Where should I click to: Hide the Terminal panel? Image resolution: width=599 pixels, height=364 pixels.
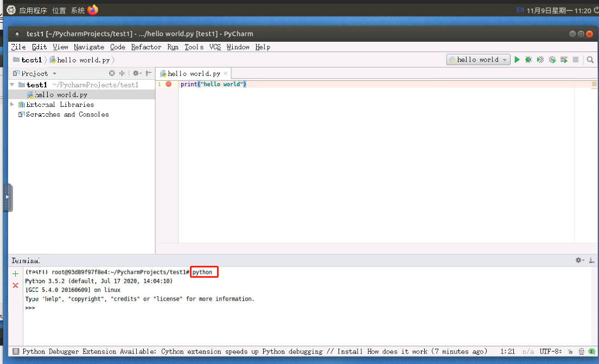coord(591,260)
